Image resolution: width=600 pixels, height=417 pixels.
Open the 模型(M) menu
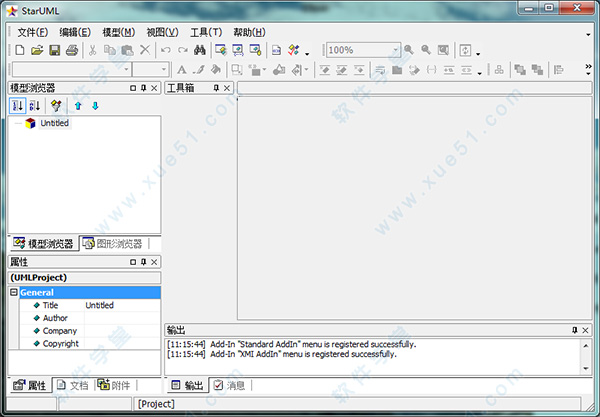coord(119,33)
